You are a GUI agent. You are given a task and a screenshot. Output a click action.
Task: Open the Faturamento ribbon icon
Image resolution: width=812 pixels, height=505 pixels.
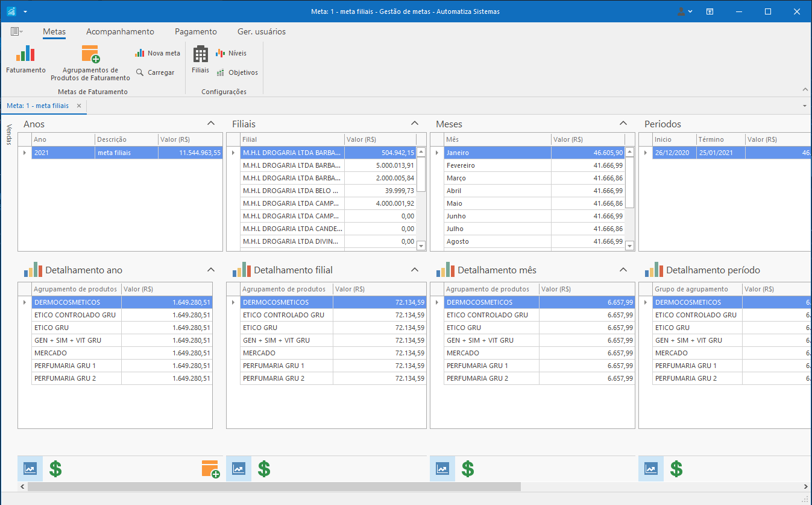[25, 59]
